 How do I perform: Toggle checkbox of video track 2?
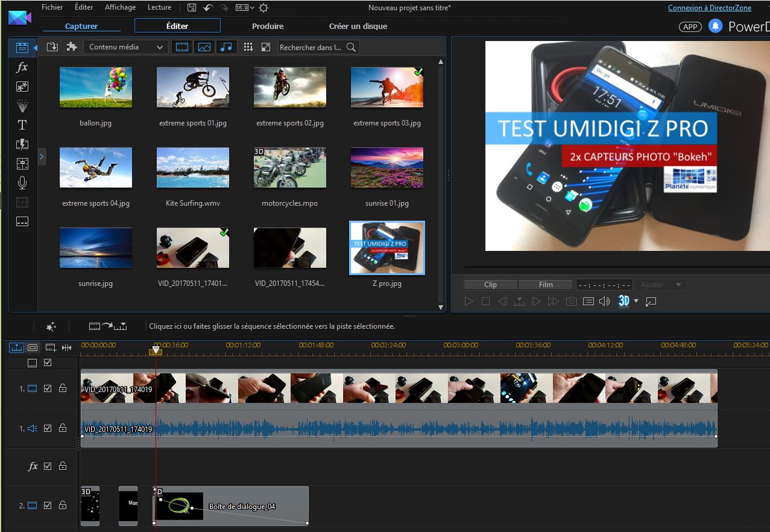(48, 505)
